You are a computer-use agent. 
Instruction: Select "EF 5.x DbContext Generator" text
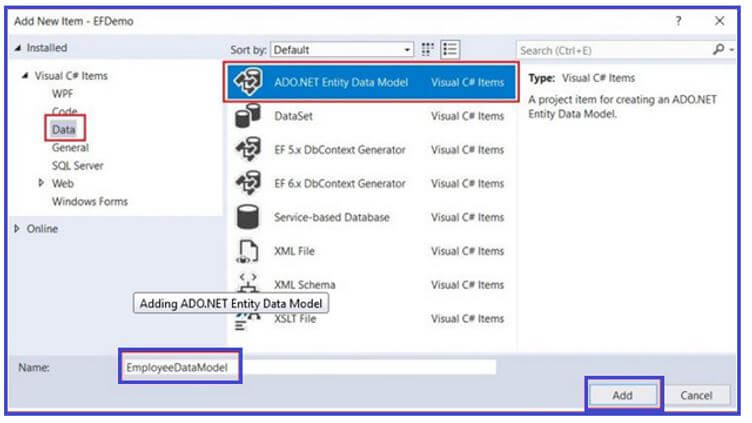[x=340, y=150]
